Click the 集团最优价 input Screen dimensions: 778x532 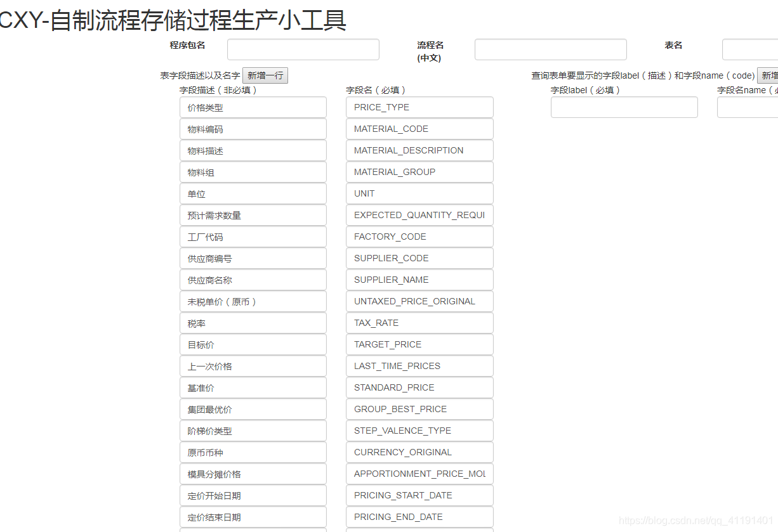pos(253,409)
